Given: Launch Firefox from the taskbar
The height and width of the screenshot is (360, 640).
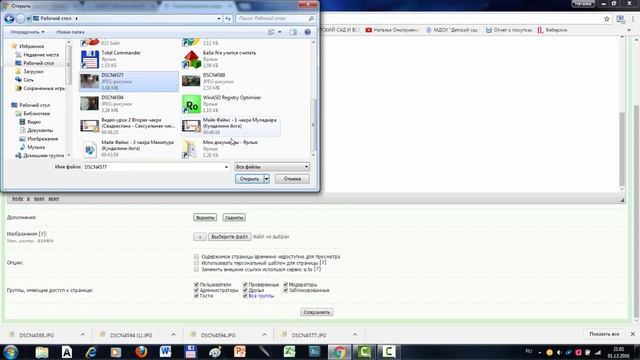Looking at the screenshot, I should coord(141,352).
